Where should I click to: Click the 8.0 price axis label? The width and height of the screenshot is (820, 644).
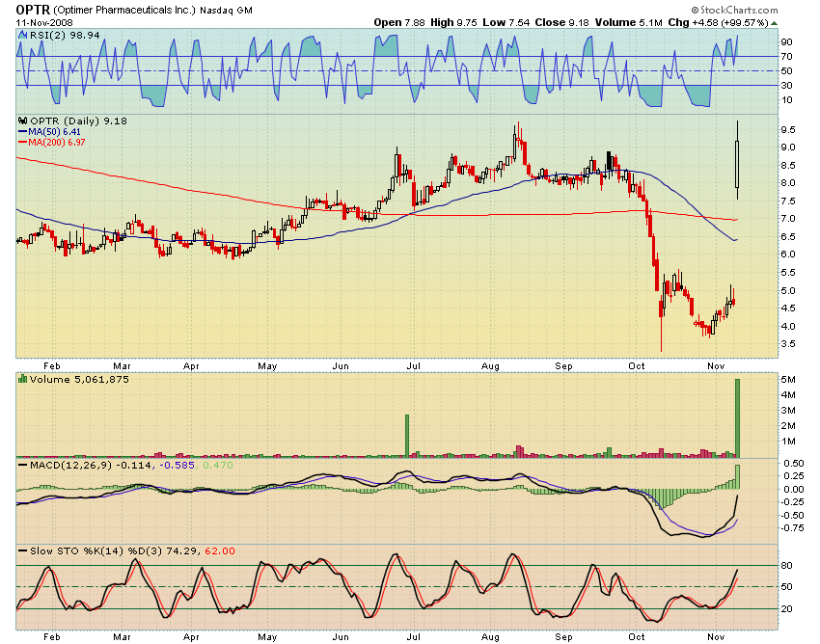click(x=788, y=183)
